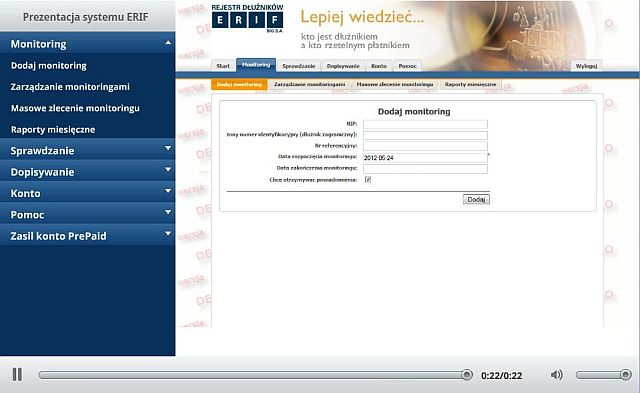Pause the presentation playback
This screenshot has width=640, height=393.
pos(17,374)
